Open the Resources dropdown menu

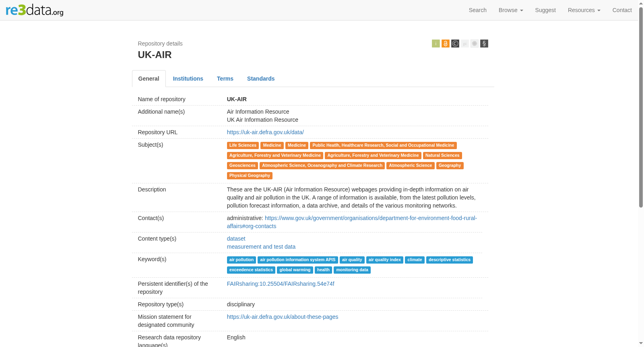click(x=584, y=10)
